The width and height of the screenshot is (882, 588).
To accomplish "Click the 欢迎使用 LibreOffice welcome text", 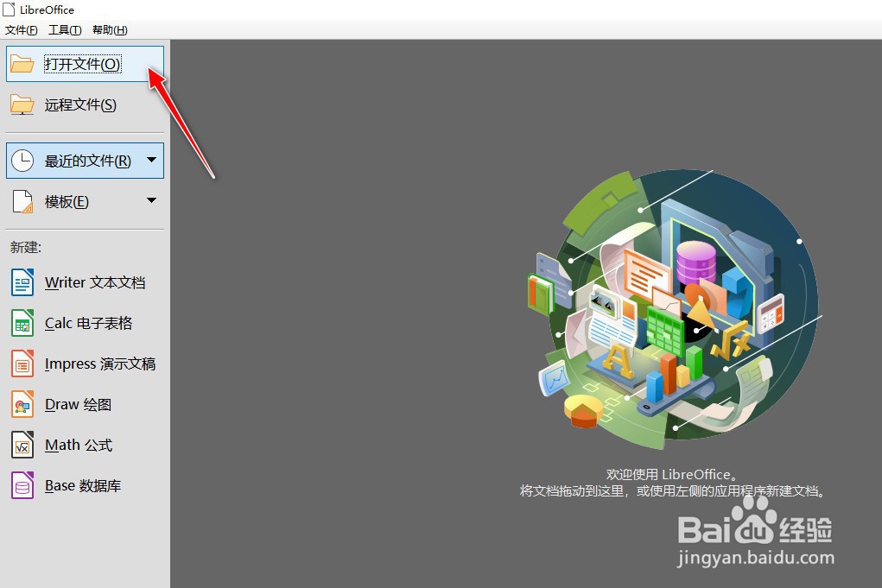I will click(x=671, y=474).
